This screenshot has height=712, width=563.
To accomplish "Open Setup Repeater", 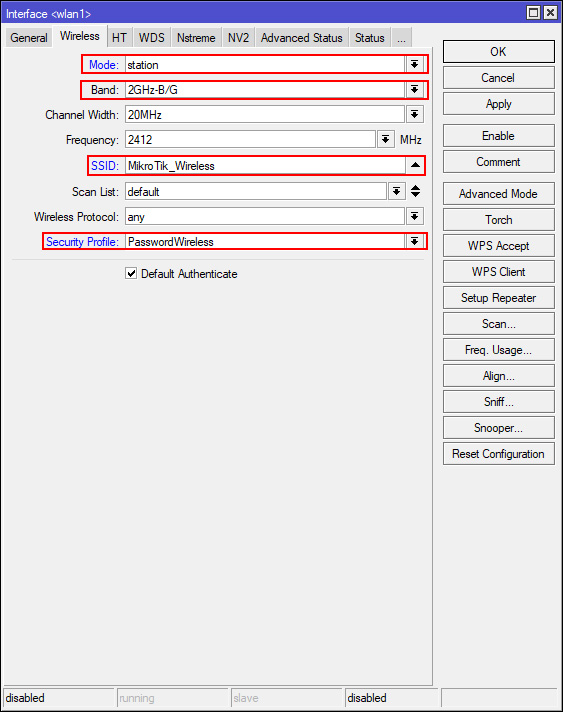I will tap(499, 297).
